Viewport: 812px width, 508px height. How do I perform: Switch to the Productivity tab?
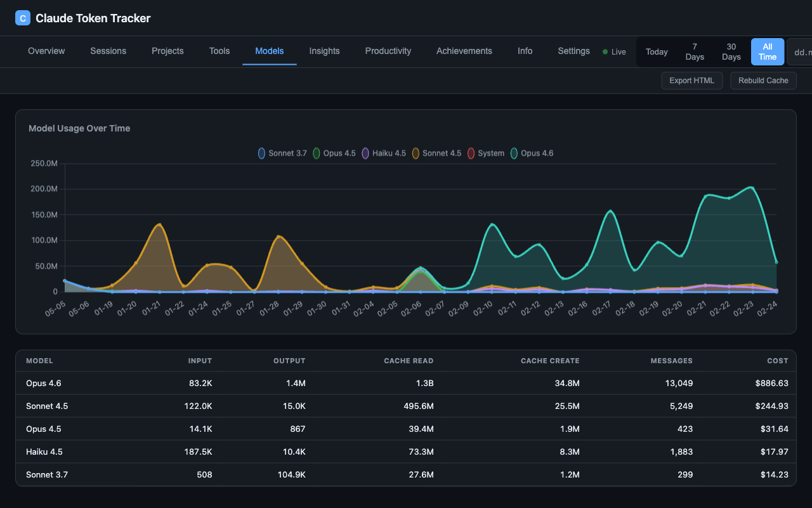coord(388,51)
